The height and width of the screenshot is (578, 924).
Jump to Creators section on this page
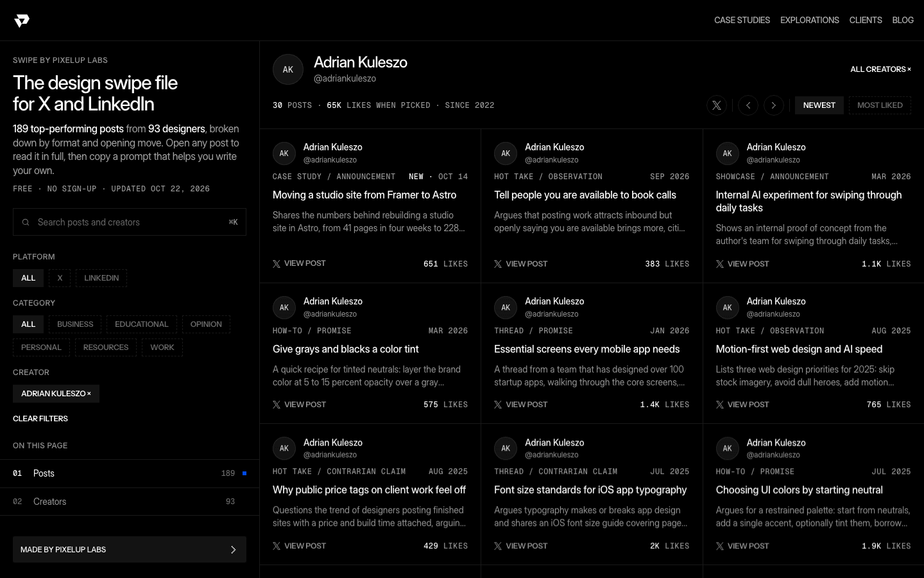click(130, 502)
